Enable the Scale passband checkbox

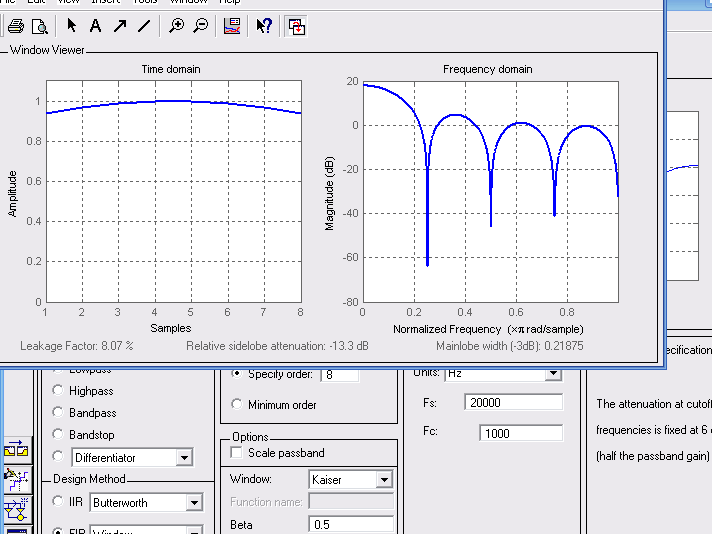pos(237,453)
